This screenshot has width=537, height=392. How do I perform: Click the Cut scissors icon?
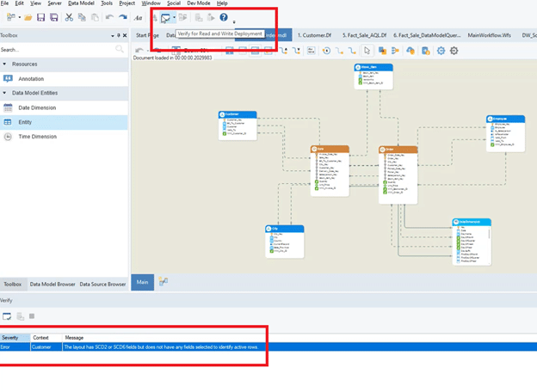[x=71, y=17]
